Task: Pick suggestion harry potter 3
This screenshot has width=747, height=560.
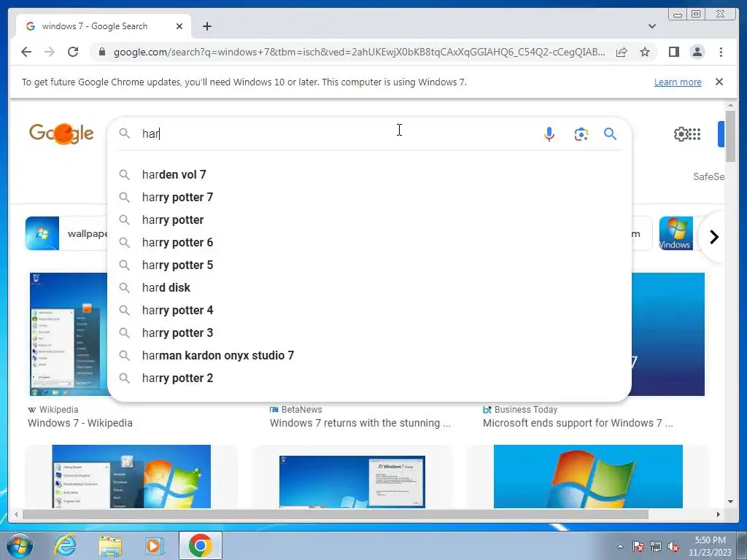Action: (x=369, y=332)
